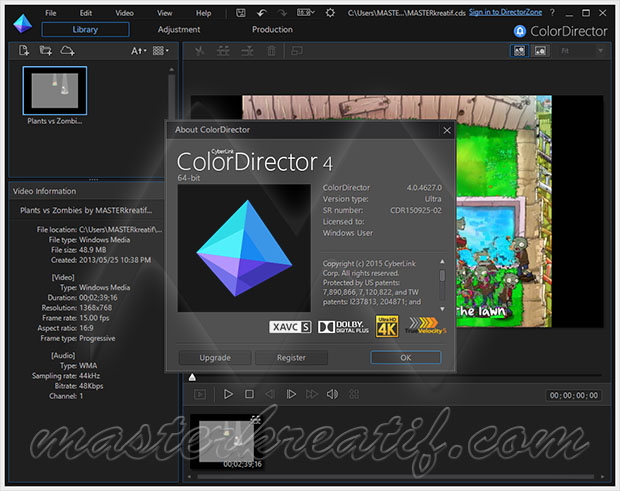
Task: Open preferences gear icon
Action: (330, 13)
